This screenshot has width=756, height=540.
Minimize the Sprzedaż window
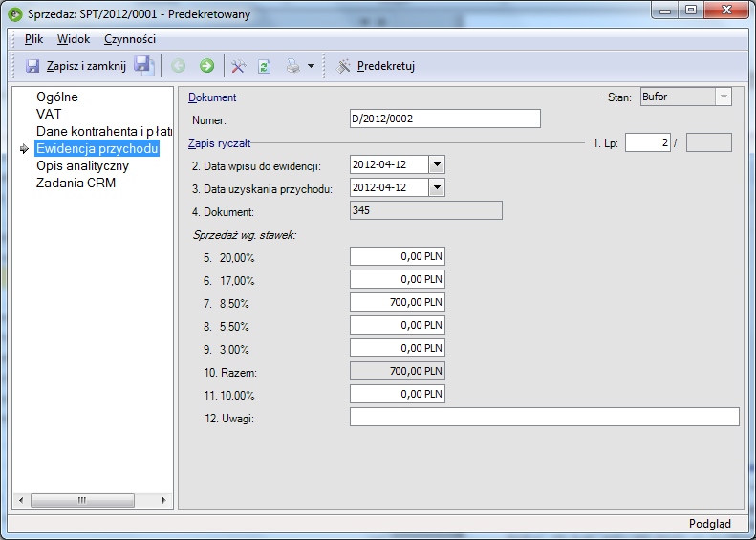[x=666, y=11]
